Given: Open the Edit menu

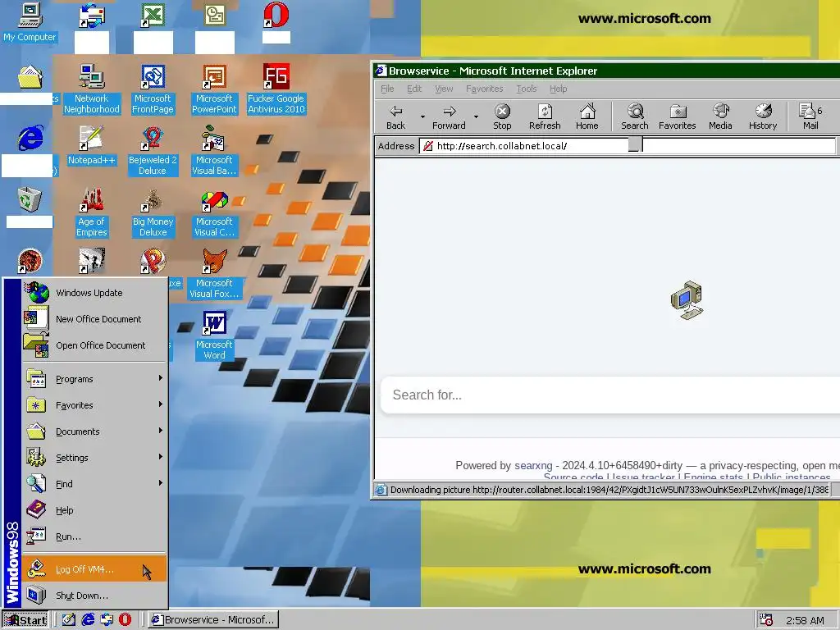Looking at the screenshot, I should tap(414, 89).
